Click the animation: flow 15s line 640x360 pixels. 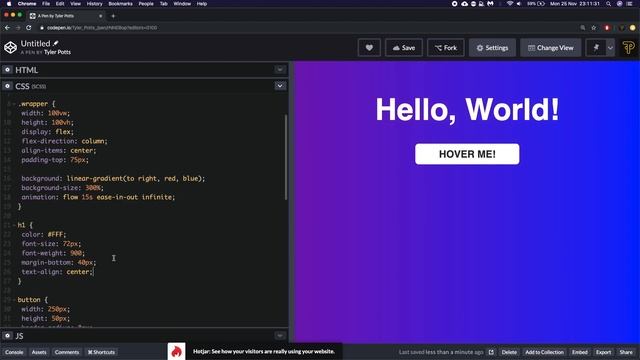point(98,197)
